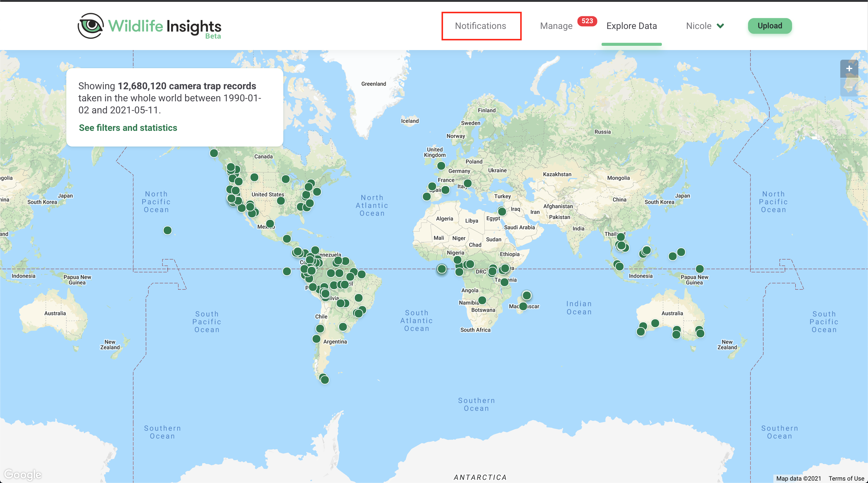Click the Indian Ocean map label

[x=579, y=308]
